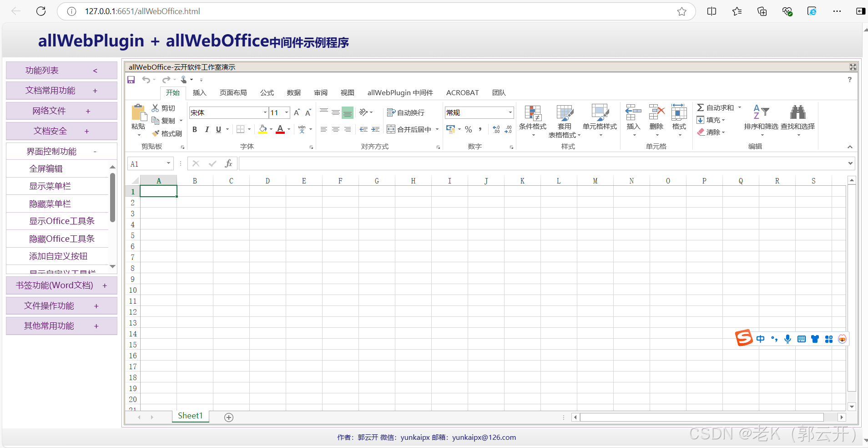Apply percent style format
This screenshot has width=868, height=448.
click(x=469, y=129)
